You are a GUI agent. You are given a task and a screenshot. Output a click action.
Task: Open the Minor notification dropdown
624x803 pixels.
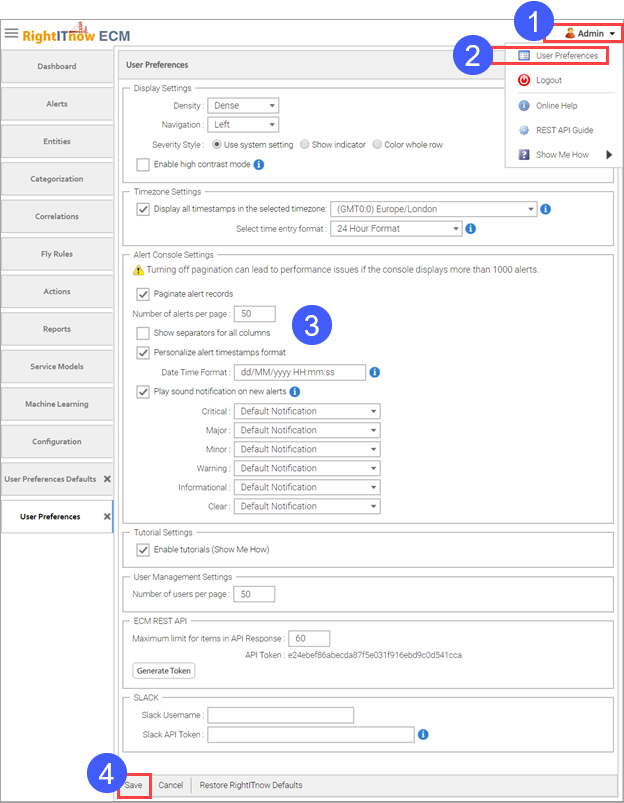coord(307,449)
